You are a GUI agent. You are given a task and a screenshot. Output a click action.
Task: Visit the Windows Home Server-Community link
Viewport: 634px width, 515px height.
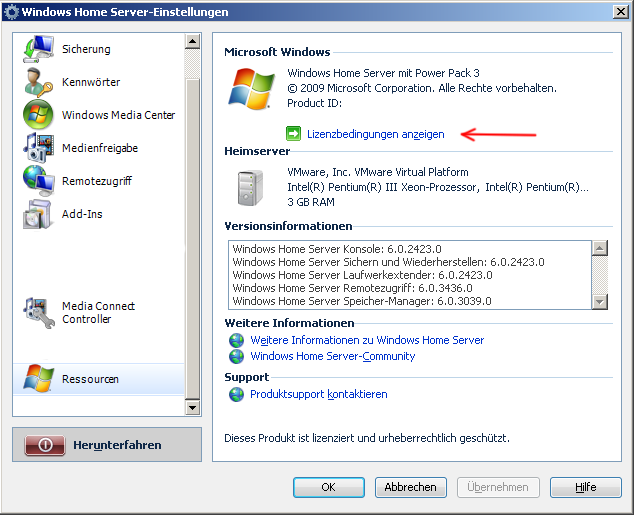[333, 357]
